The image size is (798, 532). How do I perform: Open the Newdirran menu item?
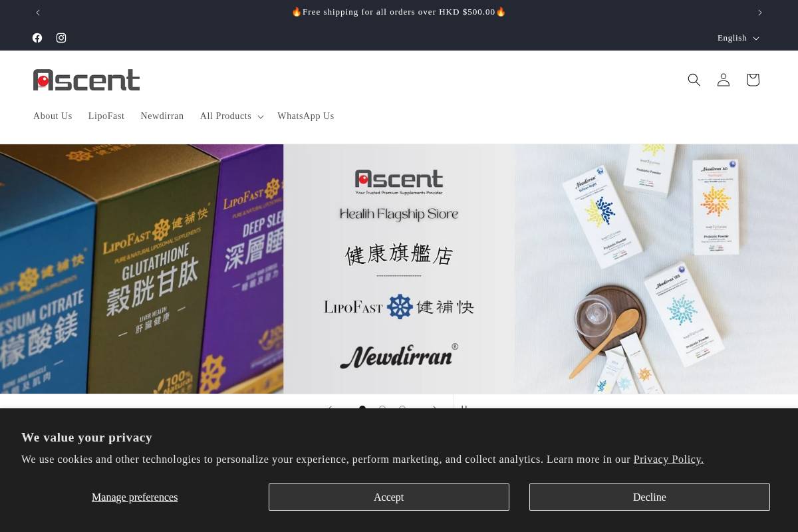pyautogui.click(x=162, y=116)
